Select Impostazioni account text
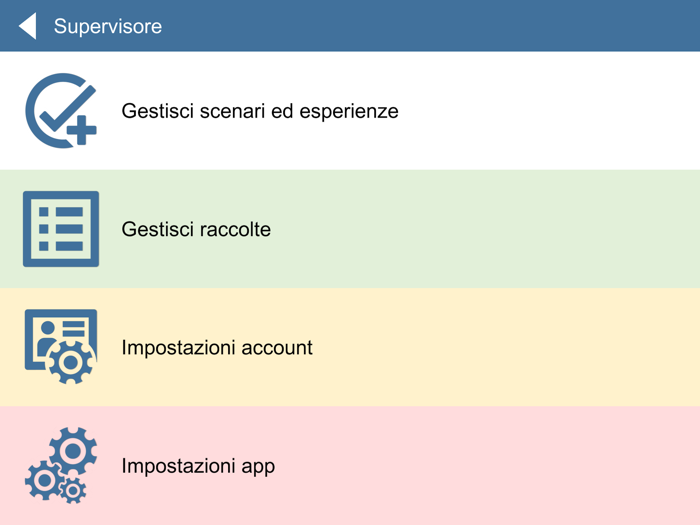This screenshot has width=700, height=525. [217, 347]
